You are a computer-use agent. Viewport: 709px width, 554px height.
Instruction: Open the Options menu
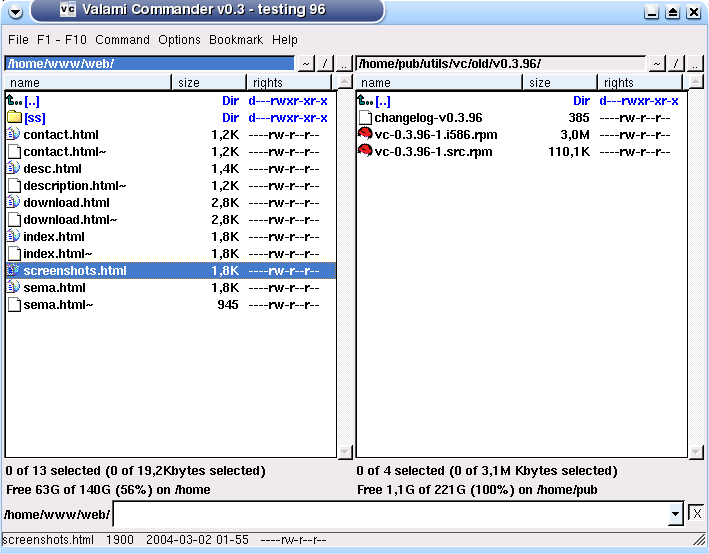179,40
